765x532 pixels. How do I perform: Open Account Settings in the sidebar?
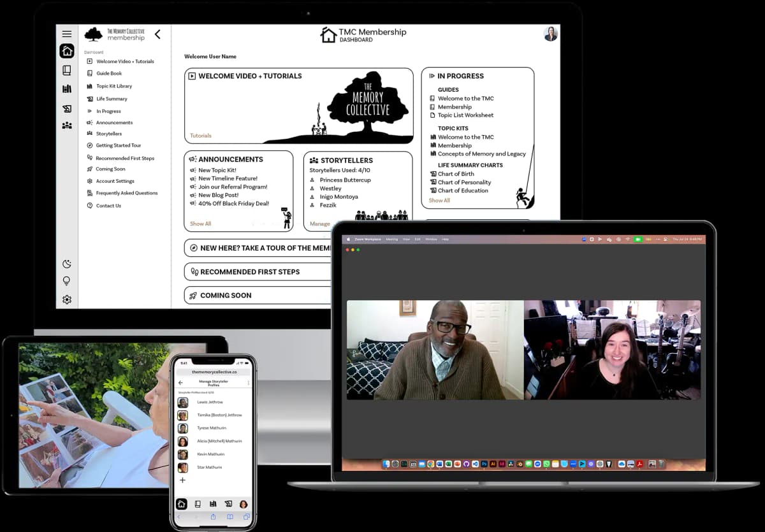tap(115, 181)
